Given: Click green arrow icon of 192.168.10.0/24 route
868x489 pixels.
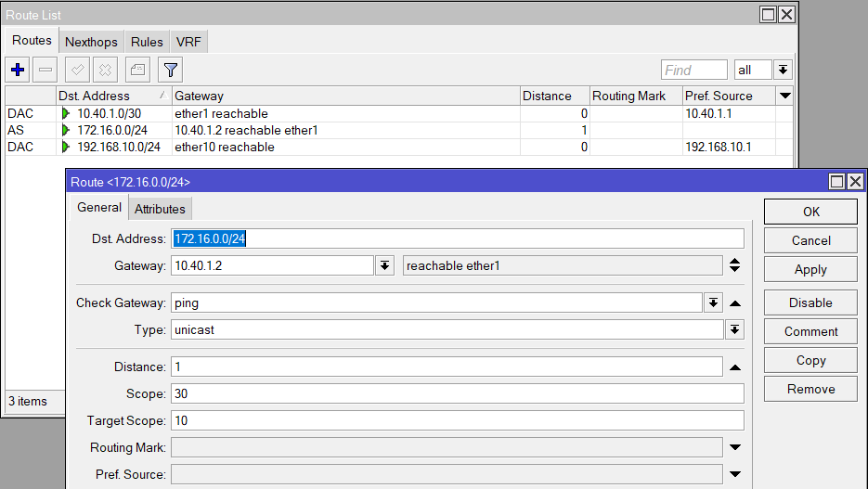Looking at the screenshot, I should click(x=66, y=147).
